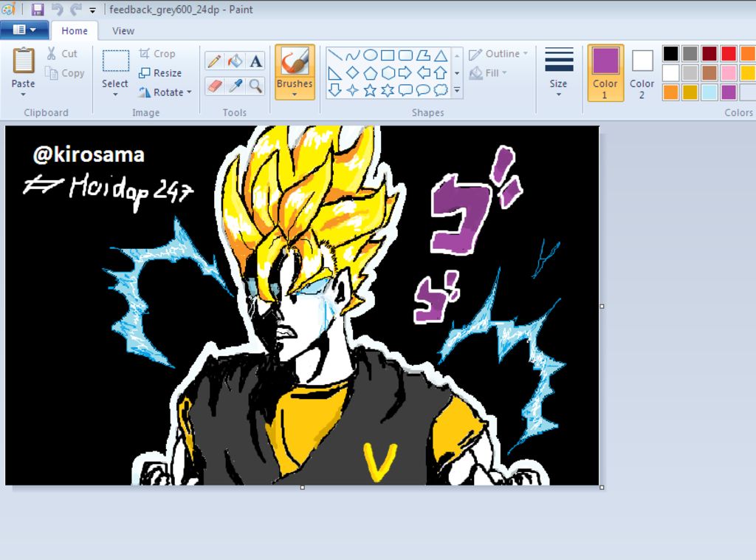This screenshot has height=560, width=756.
Task: Open the Paint file menu button
Action: pyautogui.click(x=24, y=30)
